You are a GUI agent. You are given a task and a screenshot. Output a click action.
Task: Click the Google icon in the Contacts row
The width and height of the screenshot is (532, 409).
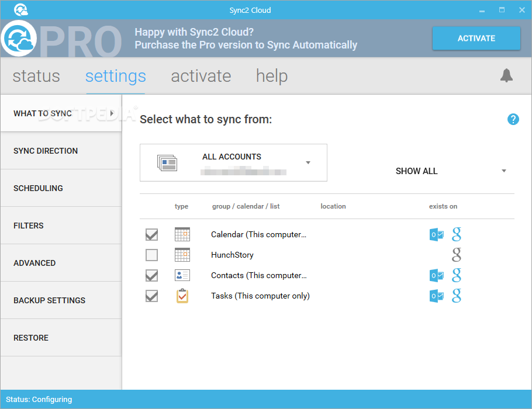(457, 275)
